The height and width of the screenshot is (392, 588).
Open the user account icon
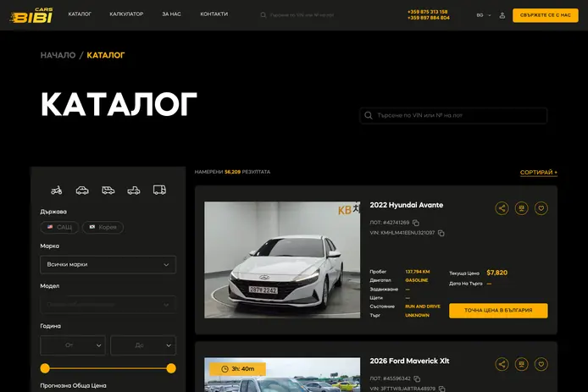pyautogui.click(x=502, y=15)
